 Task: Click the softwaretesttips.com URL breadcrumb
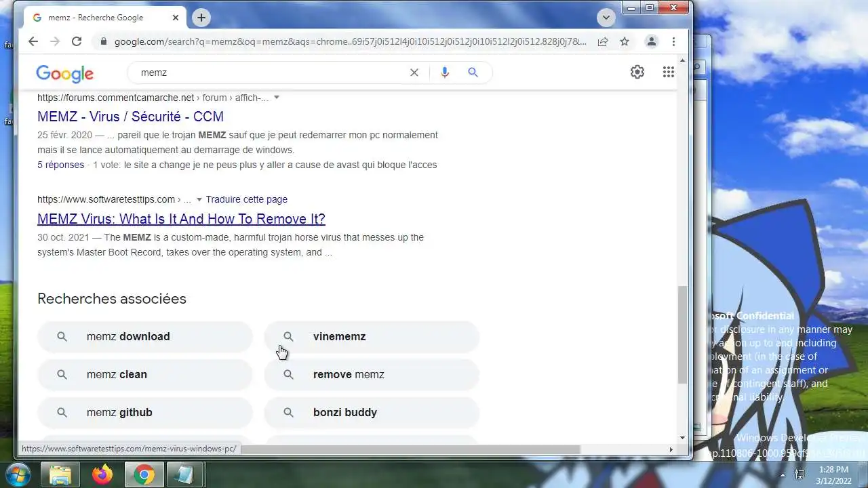pyautogui.click(x=114, y=199)
